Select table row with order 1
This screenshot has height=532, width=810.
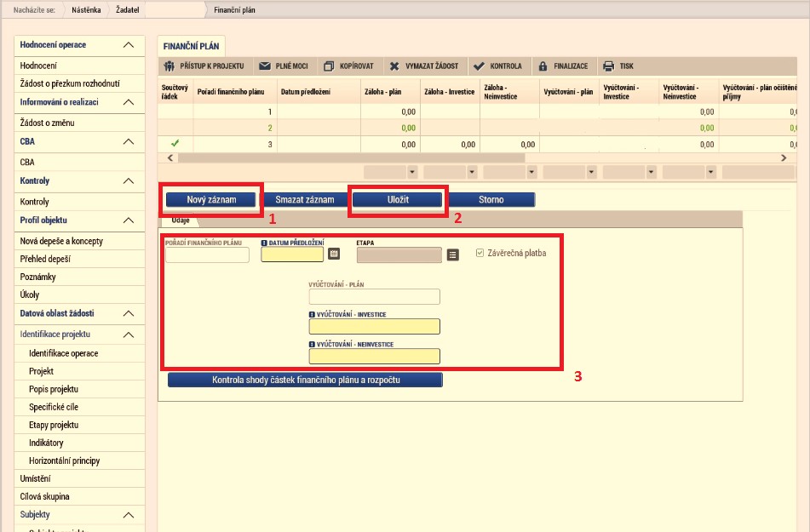(x=477, y=112)
